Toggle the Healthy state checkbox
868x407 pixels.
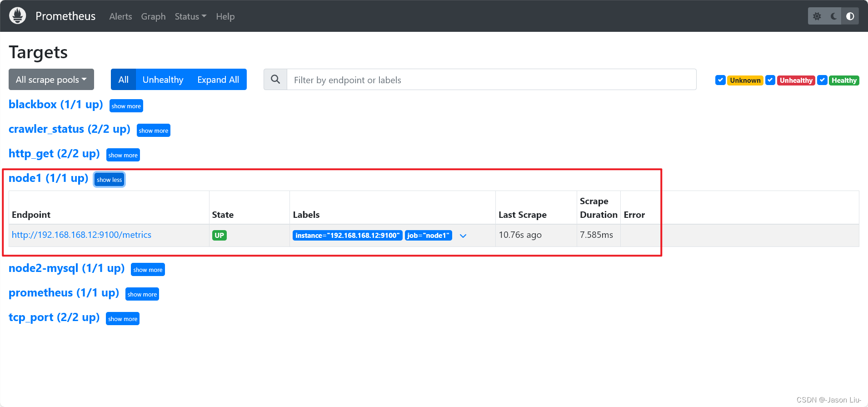(822, 80)
